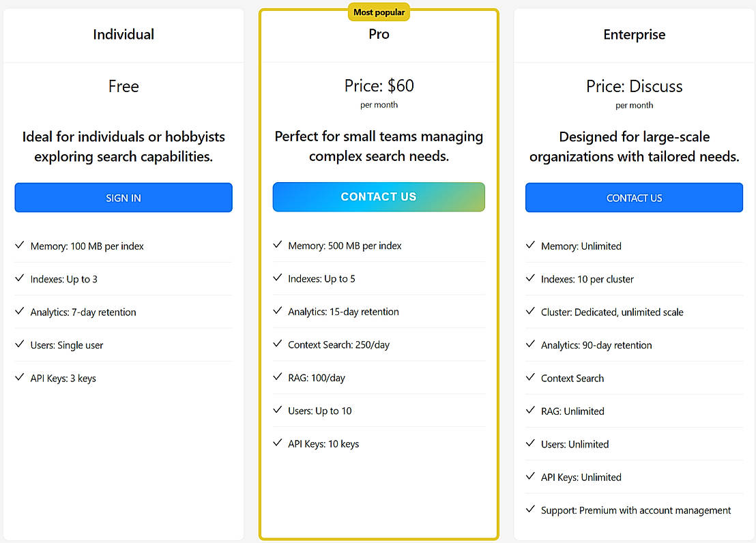This screenshot has width=756, height=543.
Task: Click the Price: $60 text
Action: [x=379, y=86]
